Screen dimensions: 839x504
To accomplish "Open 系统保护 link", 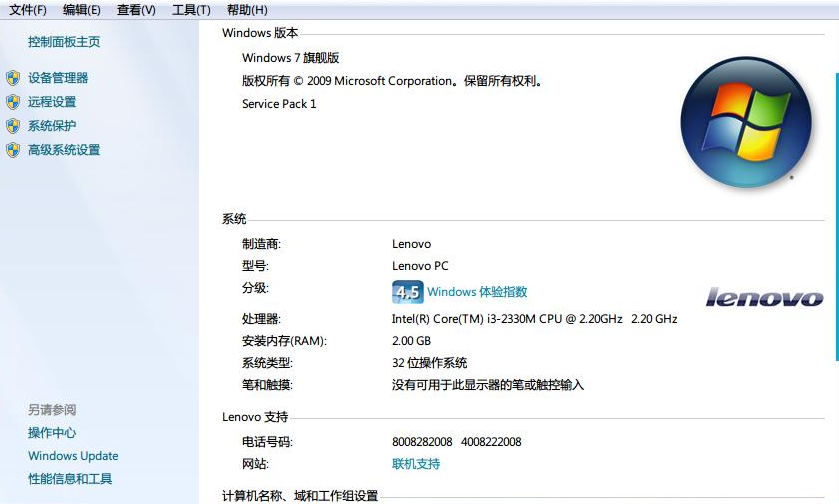I will 52,126.
